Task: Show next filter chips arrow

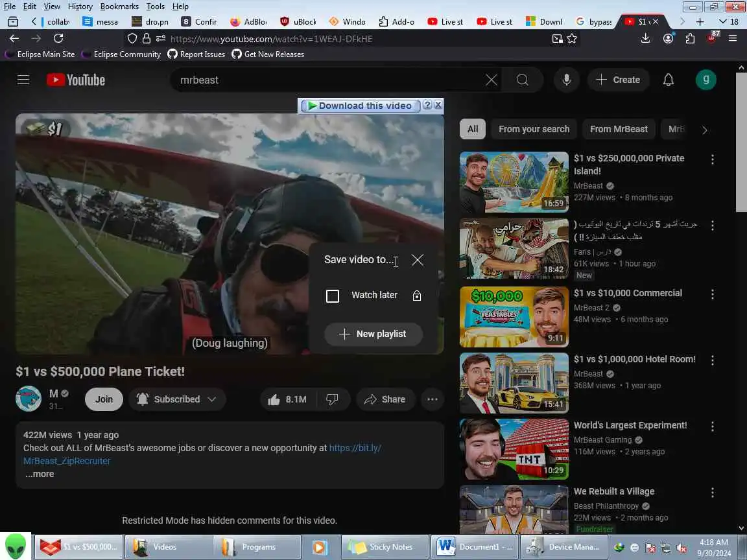Action: tap(705, 130)
